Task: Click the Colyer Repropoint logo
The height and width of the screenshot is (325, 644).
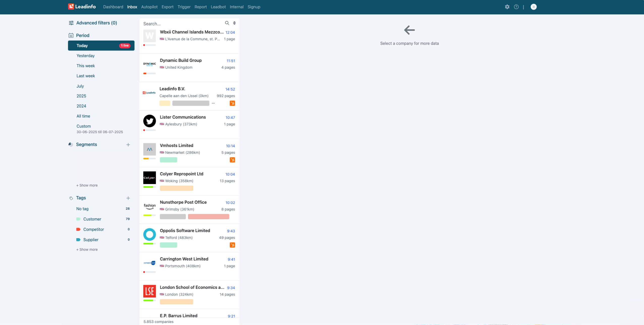Action: (x=150, y=178)
